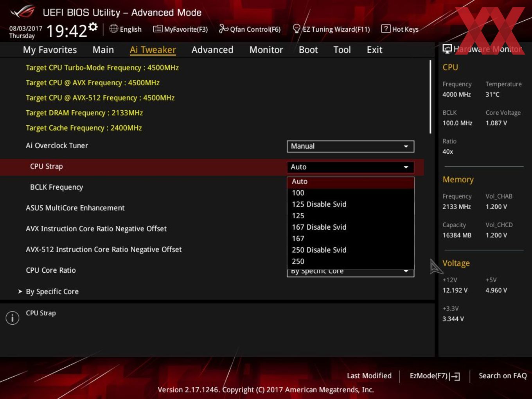Go to the Monitor tab

266,50
